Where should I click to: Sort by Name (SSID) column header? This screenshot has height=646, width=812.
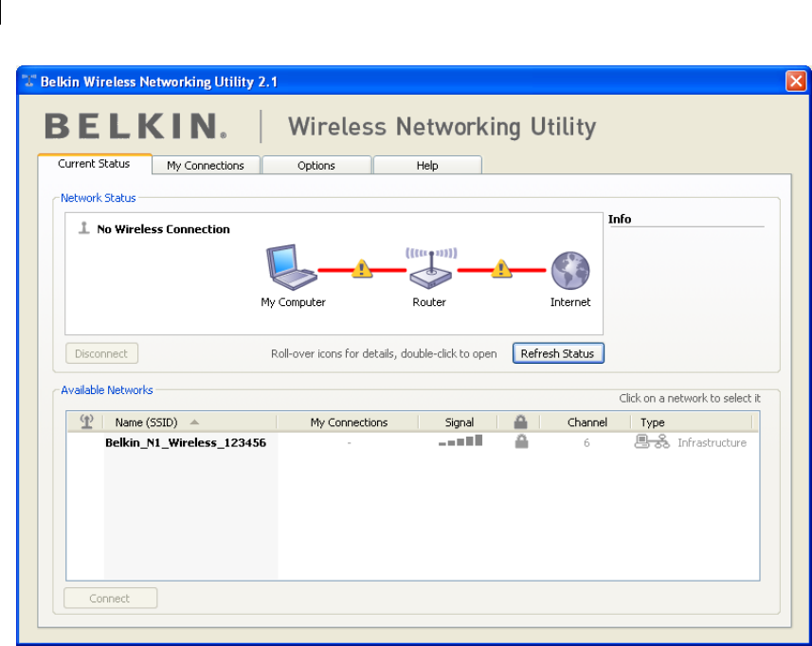189,422
